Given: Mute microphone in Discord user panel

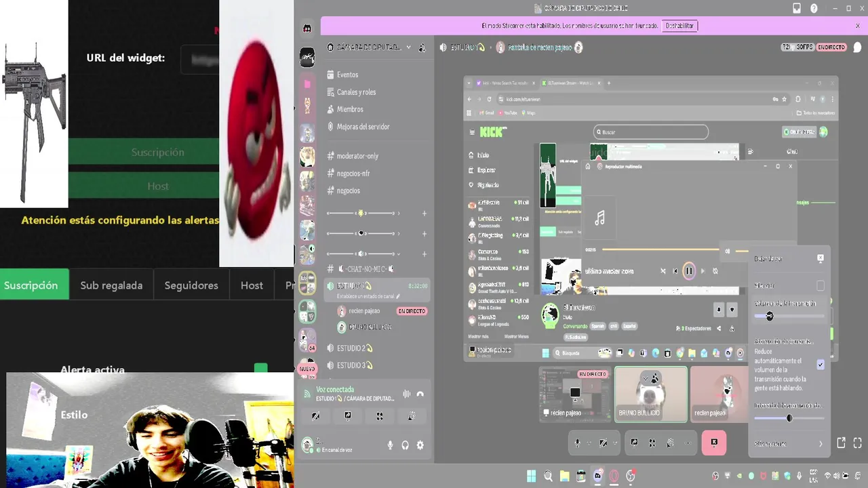Looking at the screenshot, I should tap(390, 445).
